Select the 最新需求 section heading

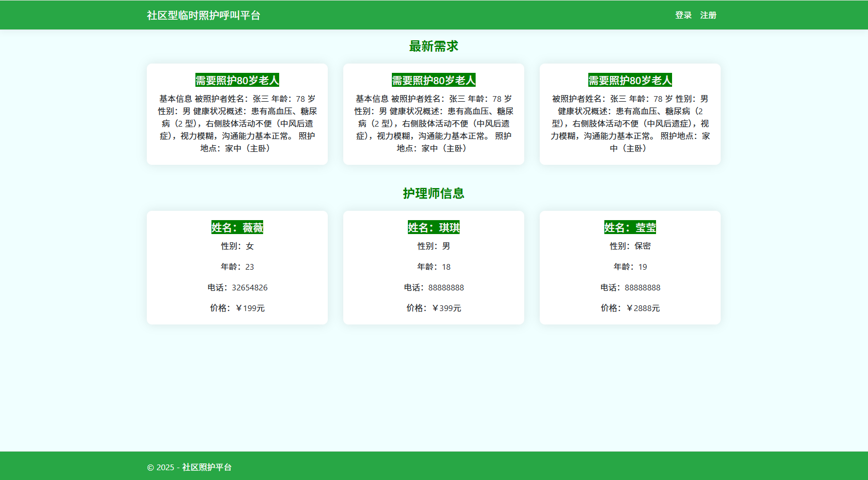point(433,46)
